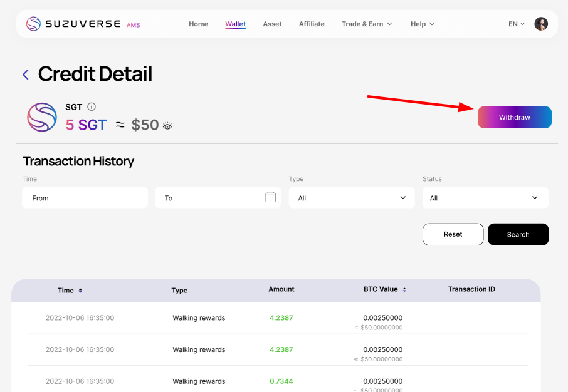Sort by Time column arrows
Screen dimensions: 568x392
(x=80, y=291)
